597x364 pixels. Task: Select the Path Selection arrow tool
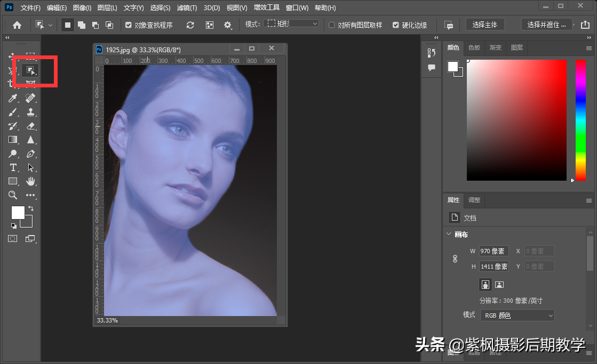tap(30, 167)
